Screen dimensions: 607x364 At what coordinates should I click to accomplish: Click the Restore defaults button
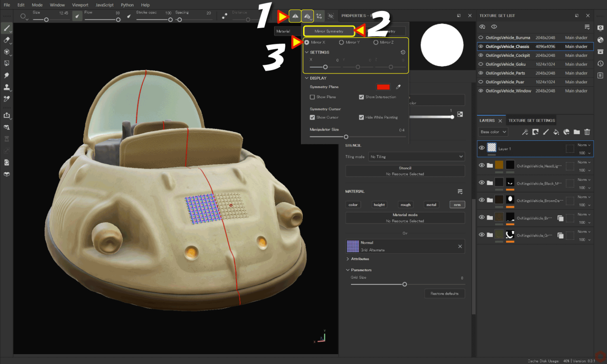coord(444,293)
